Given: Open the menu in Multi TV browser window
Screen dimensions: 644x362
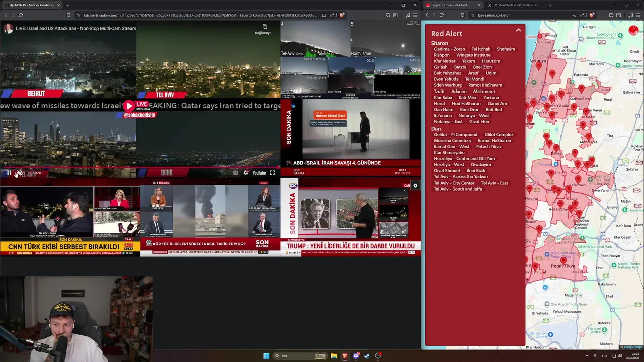Looking at the screenshot, I should coord(415,15).
